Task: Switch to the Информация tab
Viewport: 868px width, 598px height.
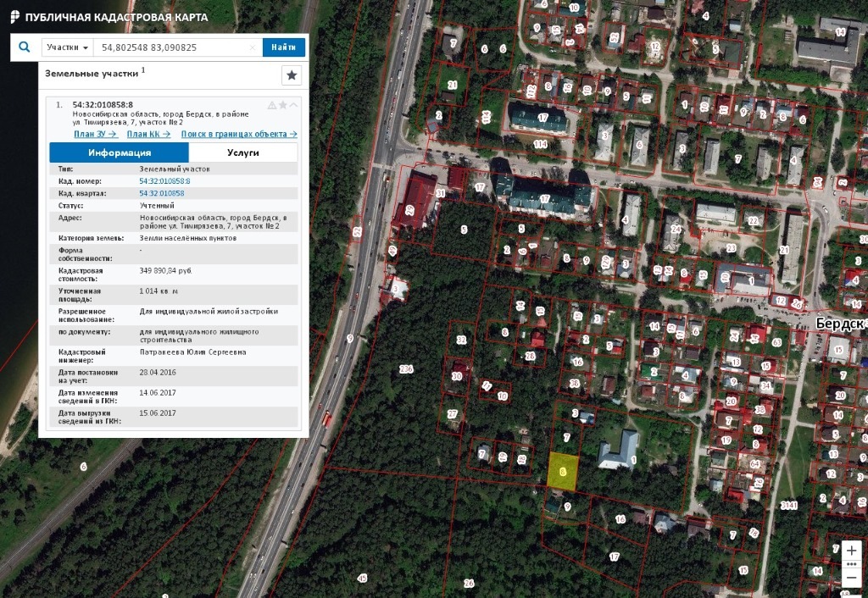Action: [120, 152]
